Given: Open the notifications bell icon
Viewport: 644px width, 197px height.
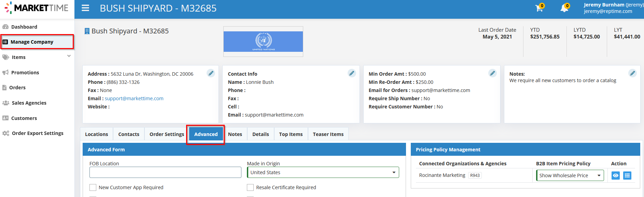Looking at the screenshot, I should (564, 8).
